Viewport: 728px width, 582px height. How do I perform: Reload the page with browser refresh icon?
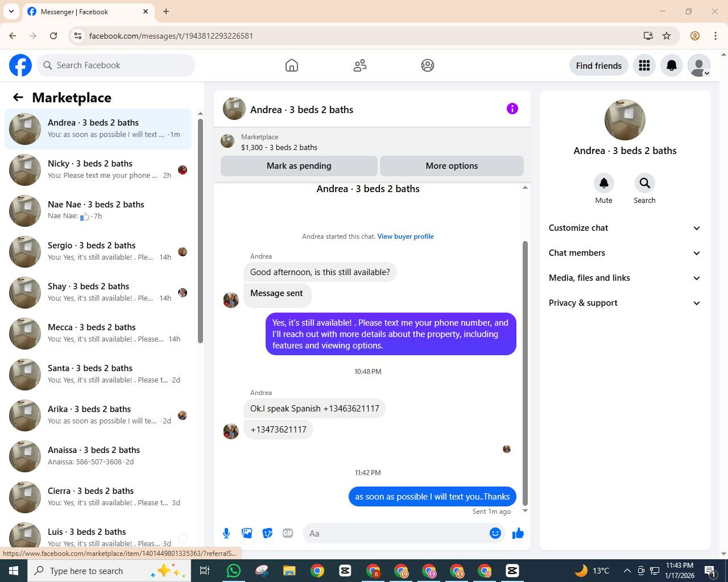[53, 36]
